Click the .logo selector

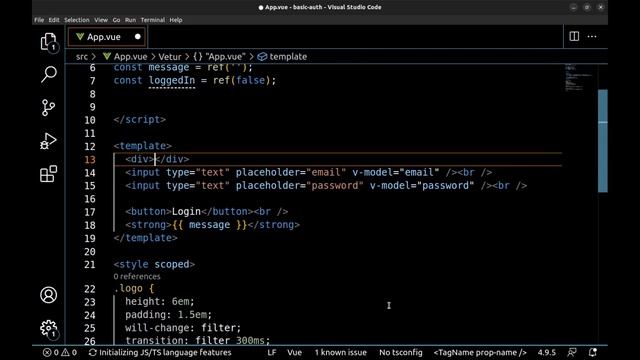[x=128, y=289]
